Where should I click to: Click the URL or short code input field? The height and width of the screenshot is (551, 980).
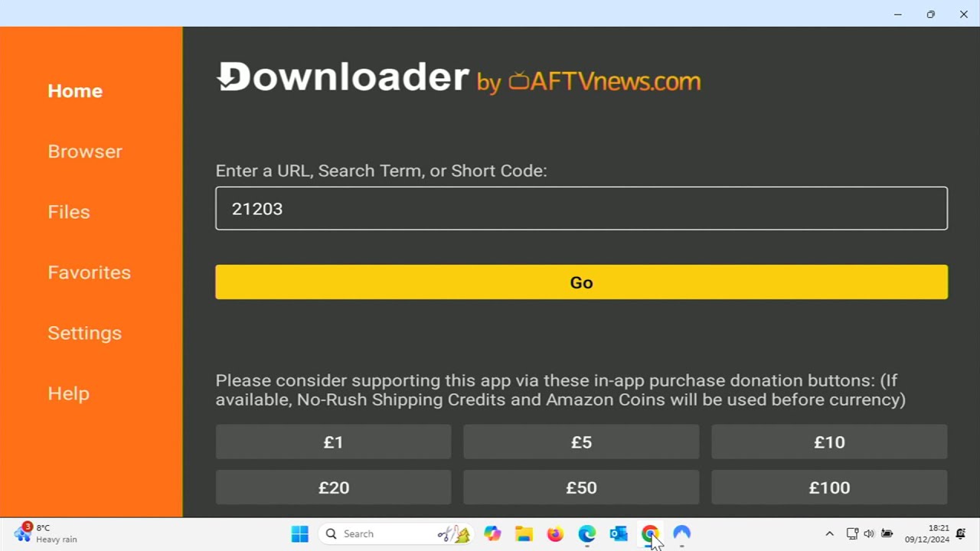581,208
